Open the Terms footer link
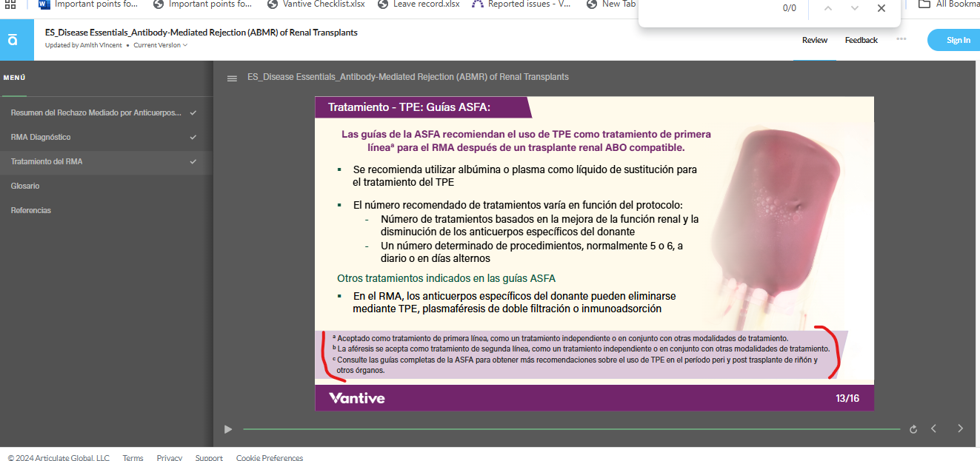This screenshot has height=461, width=980. pos(133,458)
